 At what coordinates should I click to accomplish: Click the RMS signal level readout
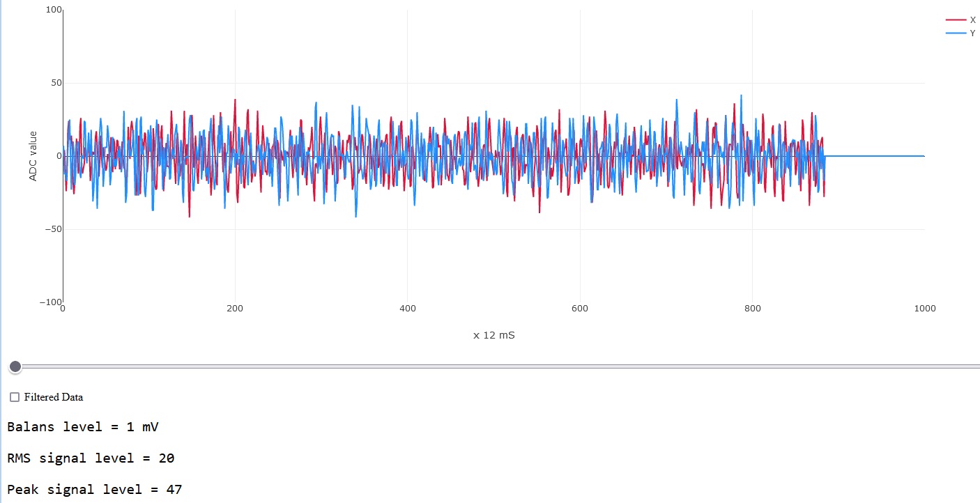[x=91, y=458]
